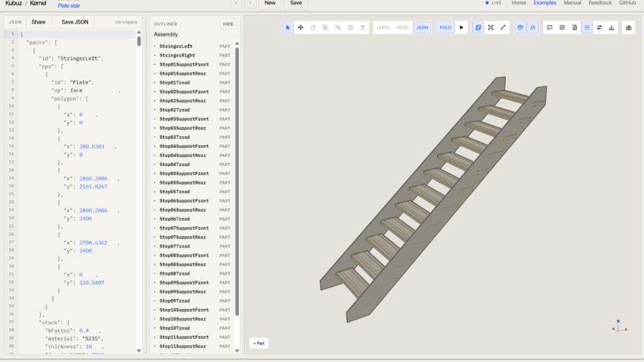Click the REDO button
644x362 pixels.
[x=403, y=28]
